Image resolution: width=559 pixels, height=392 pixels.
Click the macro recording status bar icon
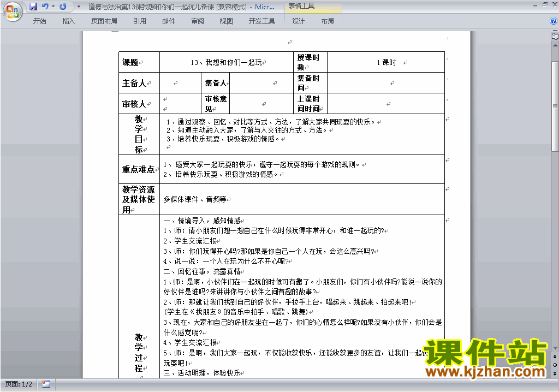pos(46,384)
